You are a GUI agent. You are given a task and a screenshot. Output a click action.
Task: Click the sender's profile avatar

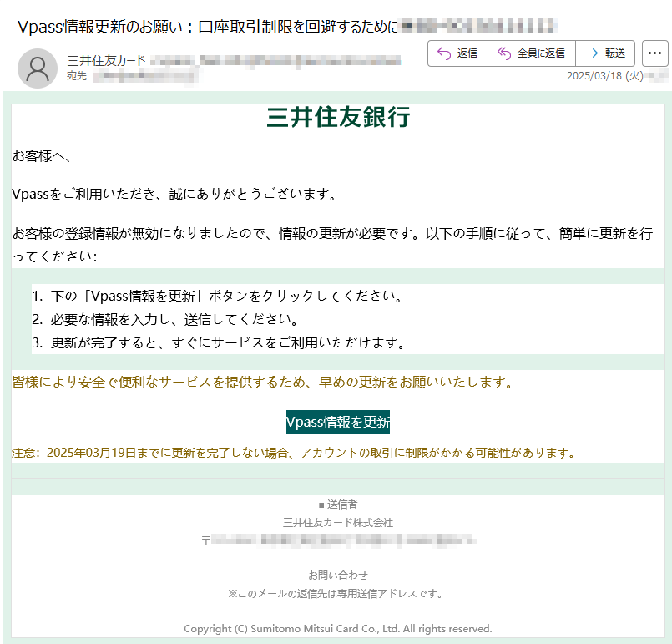pos(38,68)
